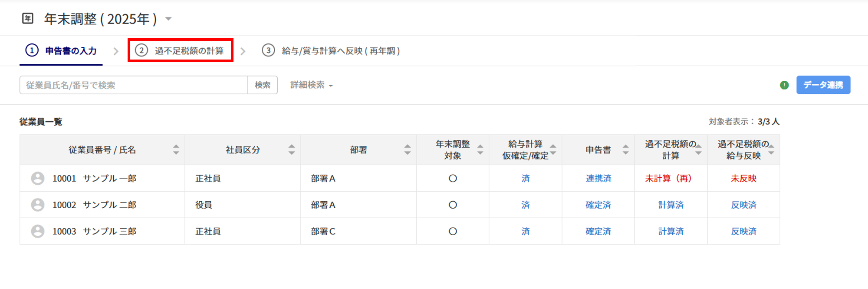The image size is (868, 289).
Task: Click avatar icon for employee 10002
Action: [38, 205]
